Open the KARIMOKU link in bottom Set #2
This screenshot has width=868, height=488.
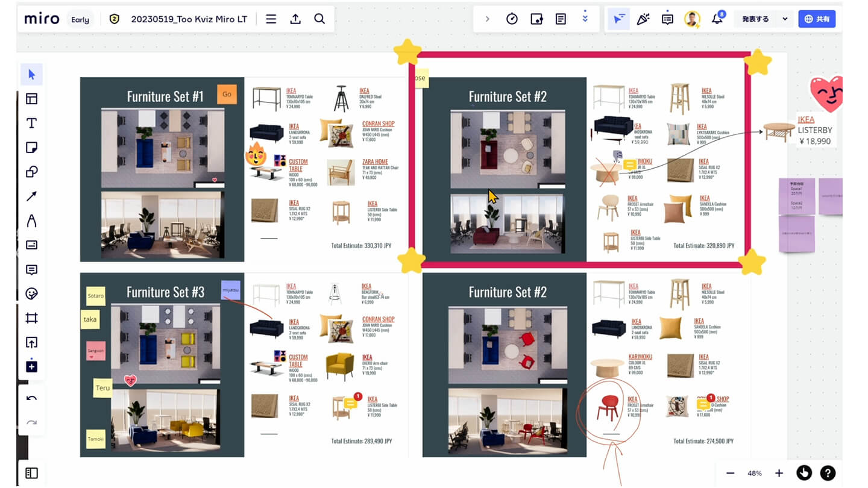pos(640,357)
